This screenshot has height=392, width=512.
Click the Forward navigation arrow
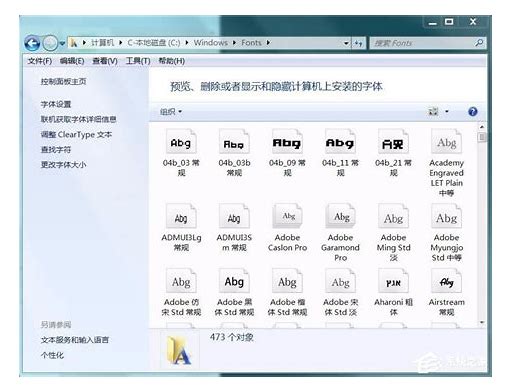[50, 43]
